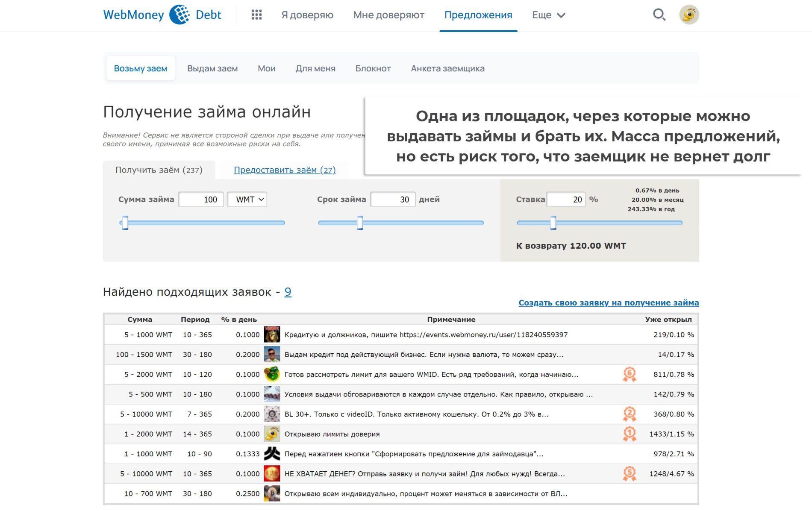Click the Предоставить заём (27) link

coord(285,170)
